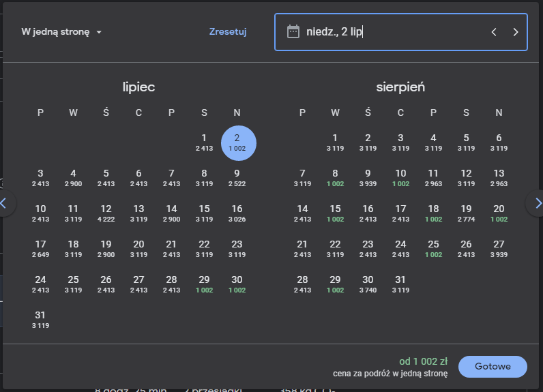Choose August 30 priced 3 740
Screen dimensions: 543x392
tap(368, 284)
